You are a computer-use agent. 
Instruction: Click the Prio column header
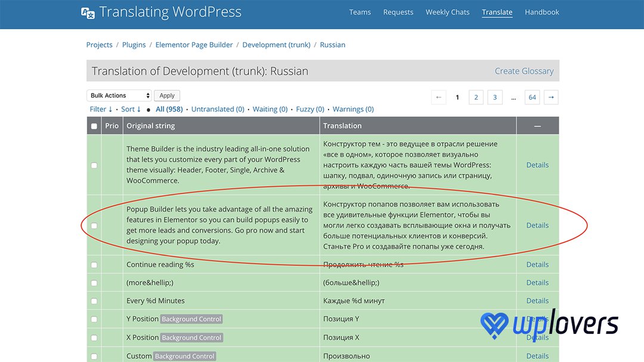(x=112, y=126)
